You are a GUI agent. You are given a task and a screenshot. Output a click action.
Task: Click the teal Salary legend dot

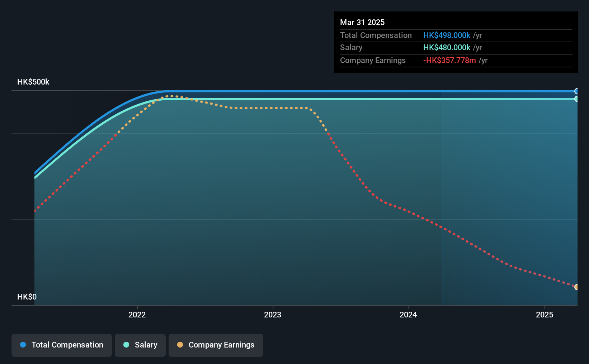click(x=126, y=345)
